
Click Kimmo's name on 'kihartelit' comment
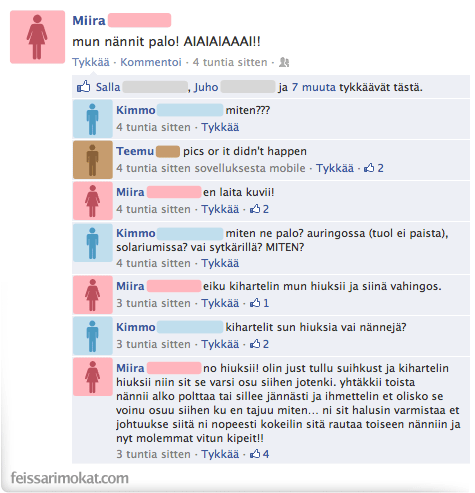(136, 327)
